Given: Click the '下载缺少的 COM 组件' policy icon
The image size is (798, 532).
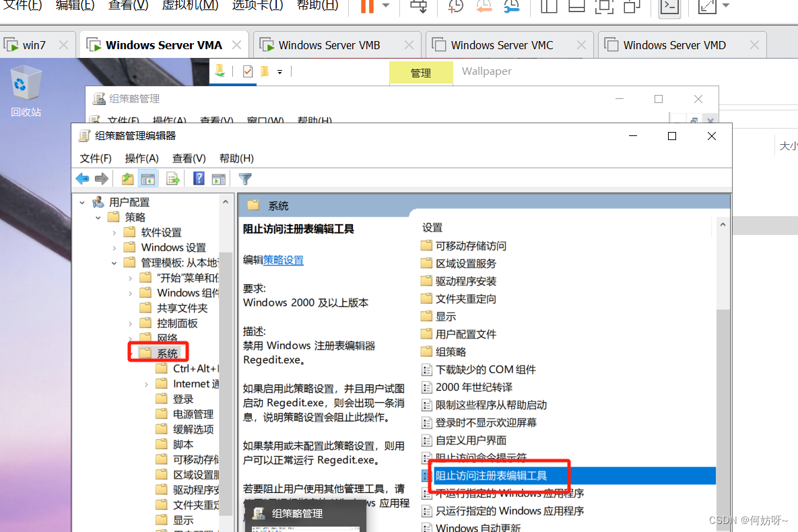Looking at the screenshot, I should click(x=427, y=370).
